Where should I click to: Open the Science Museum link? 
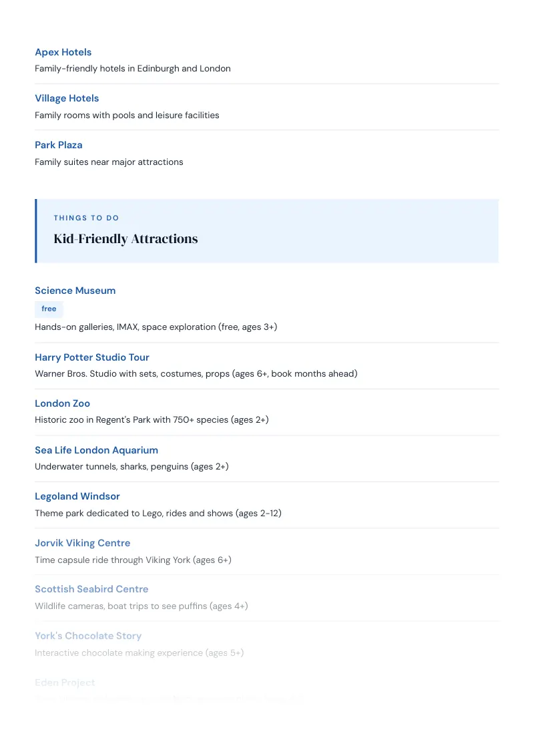(x=75, y=291)
